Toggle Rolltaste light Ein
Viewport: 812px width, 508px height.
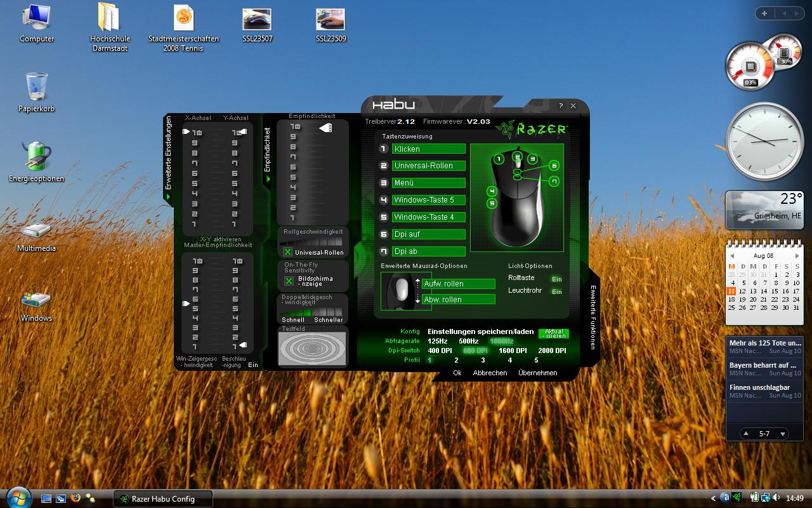point(556,279)
